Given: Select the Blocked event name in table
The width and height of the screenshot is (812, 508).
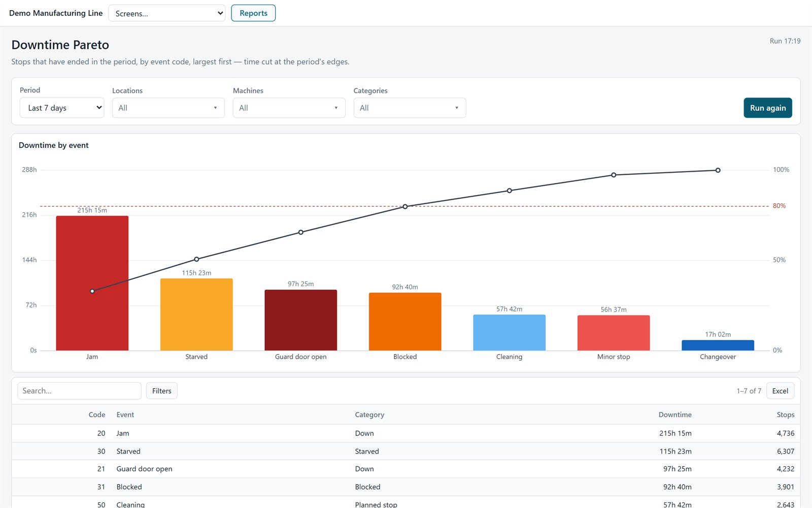Looking at the screenshot, I should click(x=129, y=487).
